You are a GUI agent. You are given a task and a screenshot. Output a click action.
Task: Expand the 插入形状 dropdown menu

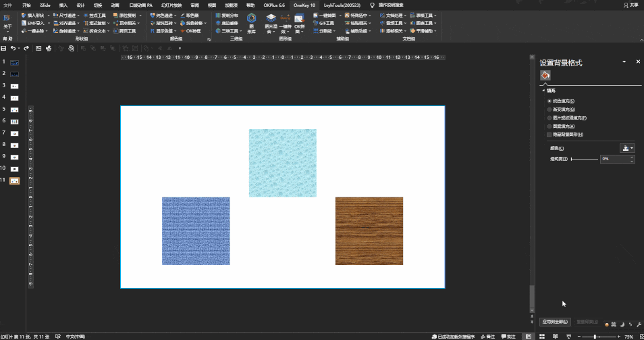pyautogui.click(x=49, y=15)
